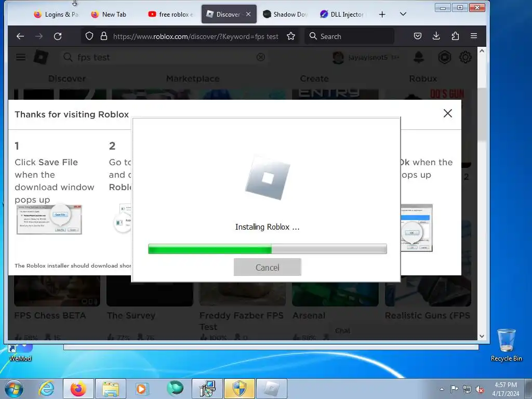Switch to the DLL Injector tab
532x399 pixels.
tap(342, 14)
